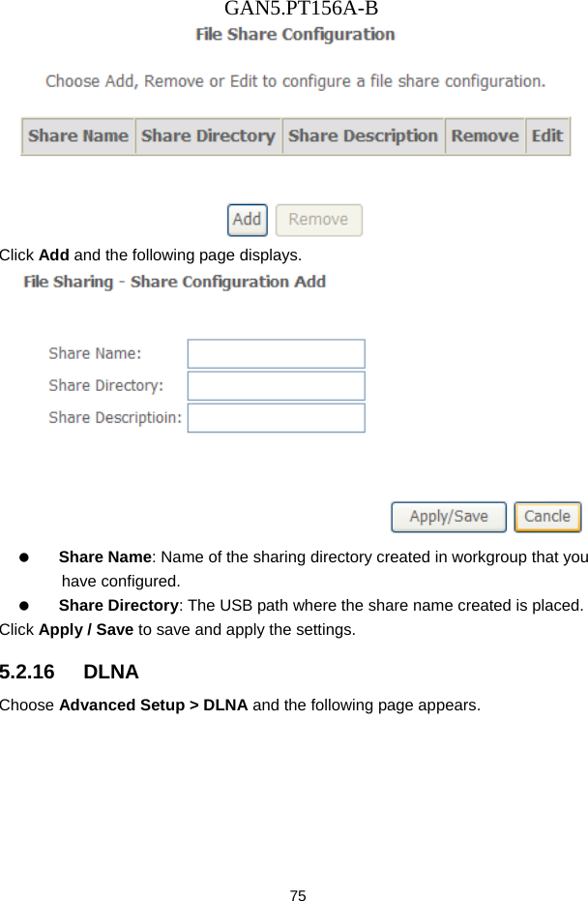Screen dimensions: 588x901
Task: Click the Edit column header
Action: coord(547,136)
